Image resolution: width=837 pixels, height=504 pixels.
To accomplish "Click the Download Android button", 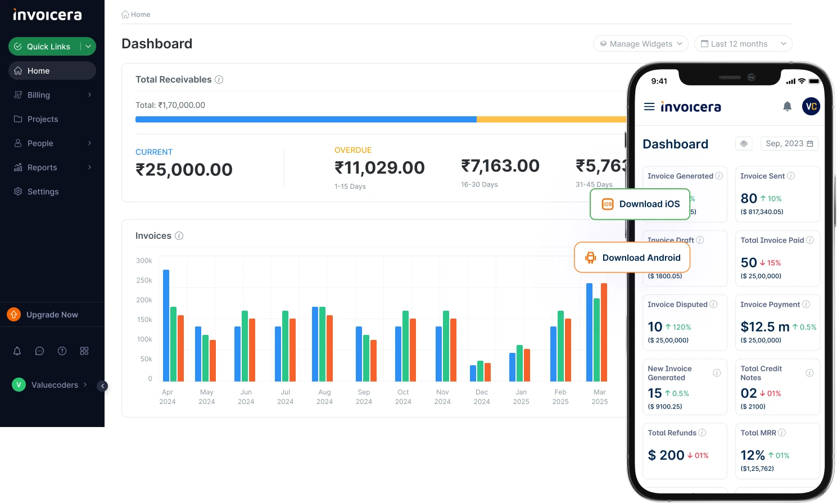I will click(x=632, y=257).
